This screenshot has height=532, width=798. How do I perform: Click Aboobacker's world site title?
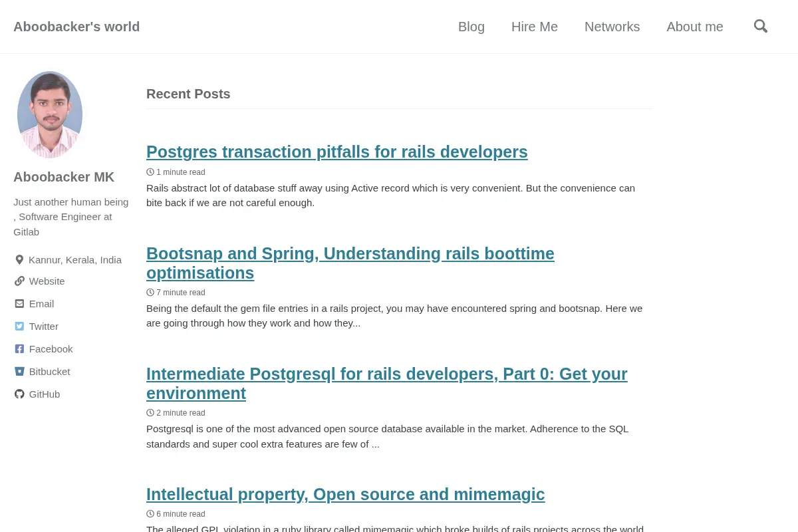click(x=76, y=27)
